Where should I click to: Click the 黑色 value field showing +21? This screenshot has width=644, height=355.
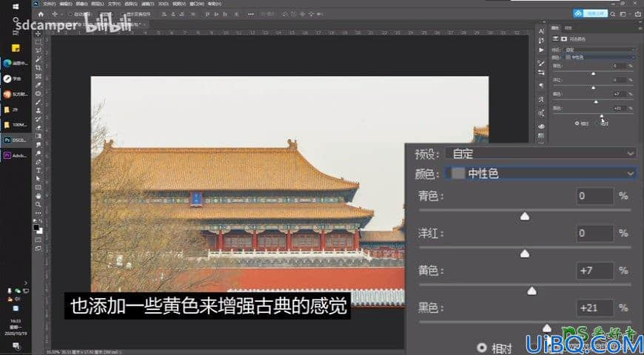click(594, 308)
